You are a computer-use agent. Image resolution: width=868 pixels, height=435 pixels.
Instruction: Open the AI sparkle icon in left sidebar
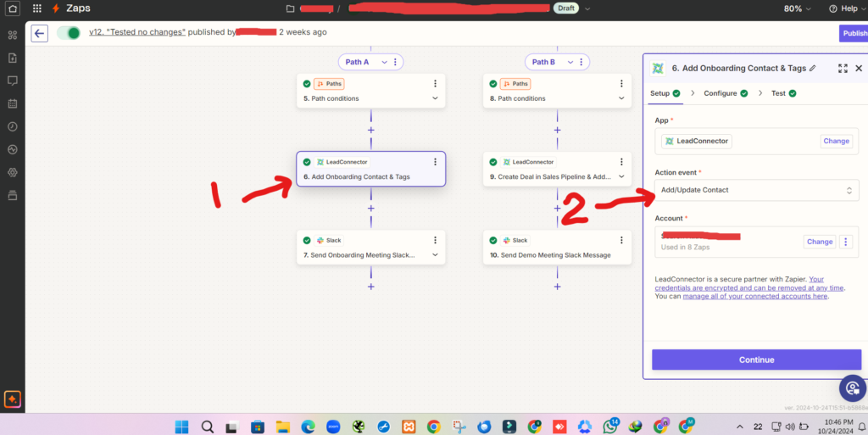(12, 399)
